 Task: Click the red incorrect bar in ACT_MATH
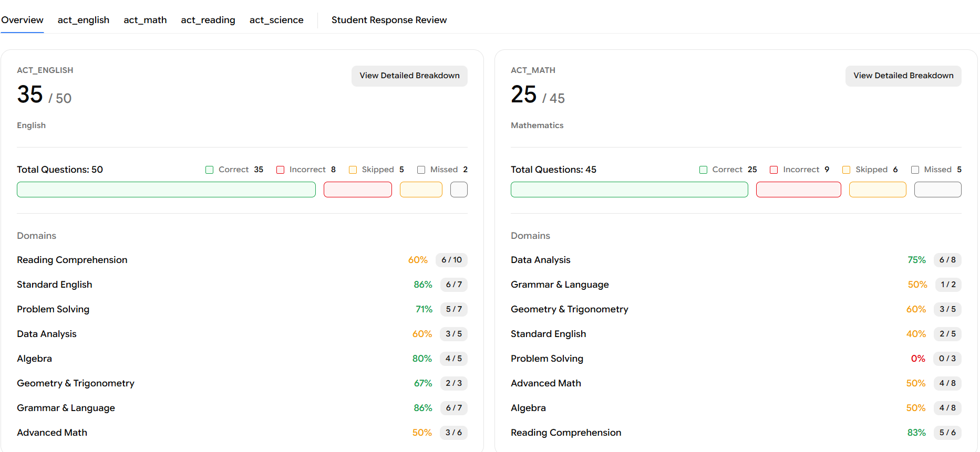(798, 190)
